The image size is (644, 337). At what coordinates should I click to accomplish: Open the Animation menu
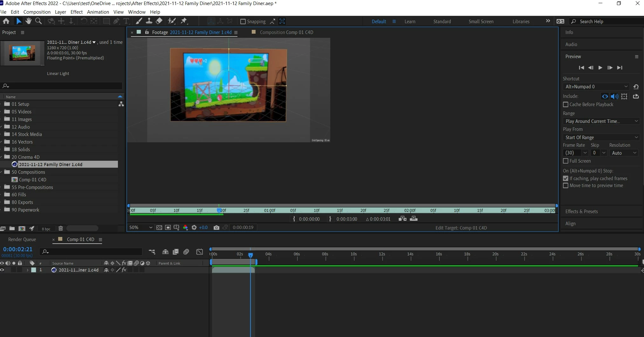(x=98, y=12)
